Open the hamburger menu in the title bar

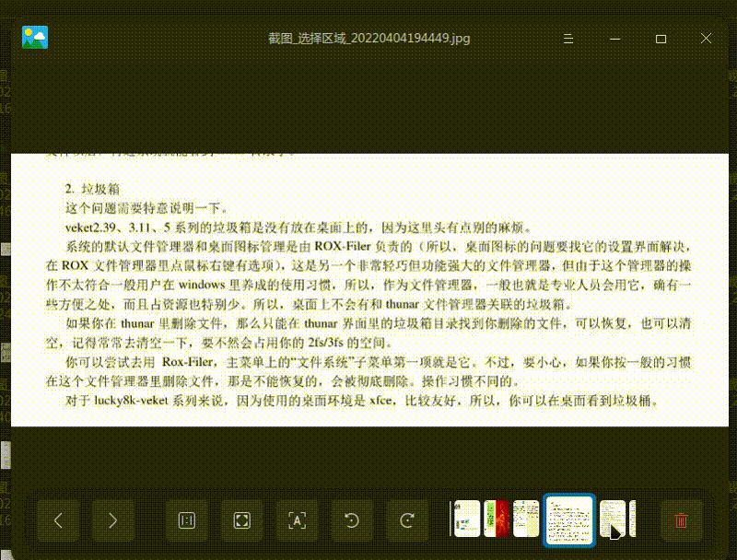[x=567, y=39]
